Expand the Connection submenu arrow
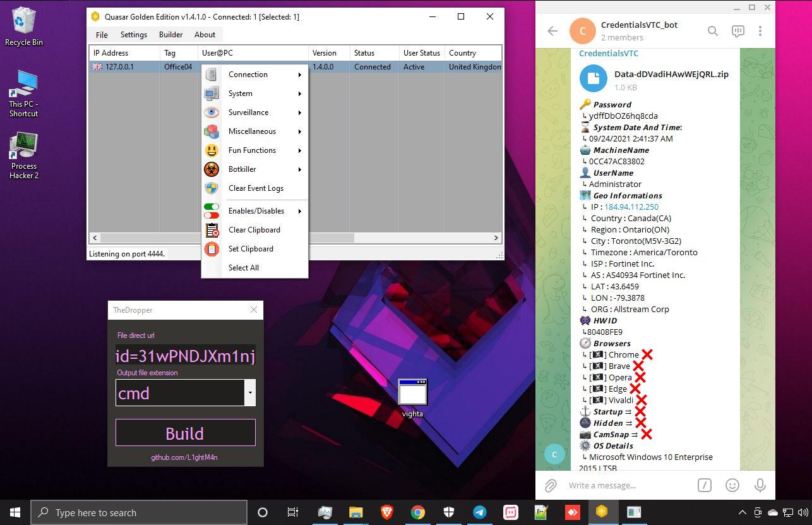 (299, 75)
